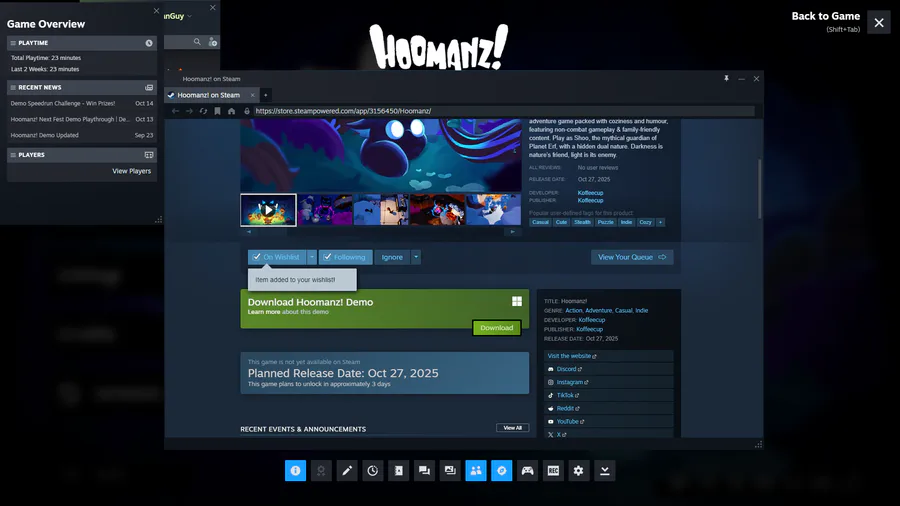The width and height of the screenshot is (900, 506).
Task: Click the add friend icon in friends window
Action: (x=212, y=42)
